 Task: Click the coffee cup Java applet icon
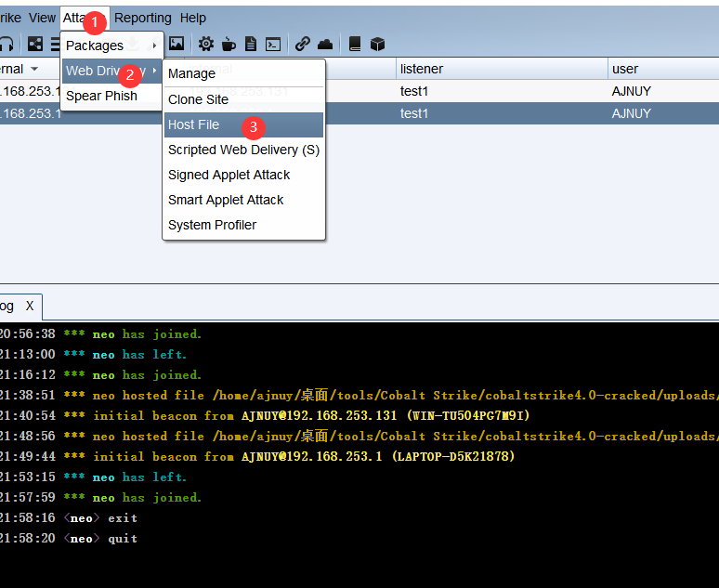[x=229, y=44]
